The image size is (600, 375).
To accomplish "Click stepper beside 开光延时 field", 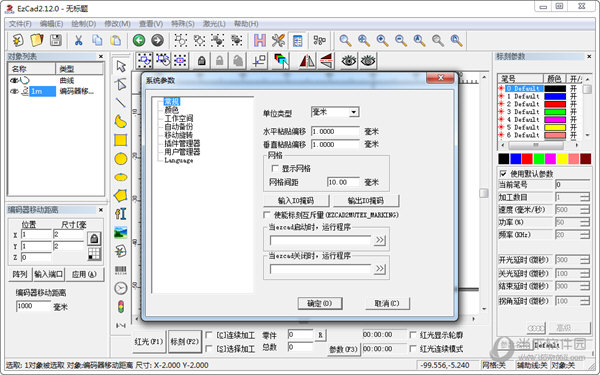I will [584, 260].
